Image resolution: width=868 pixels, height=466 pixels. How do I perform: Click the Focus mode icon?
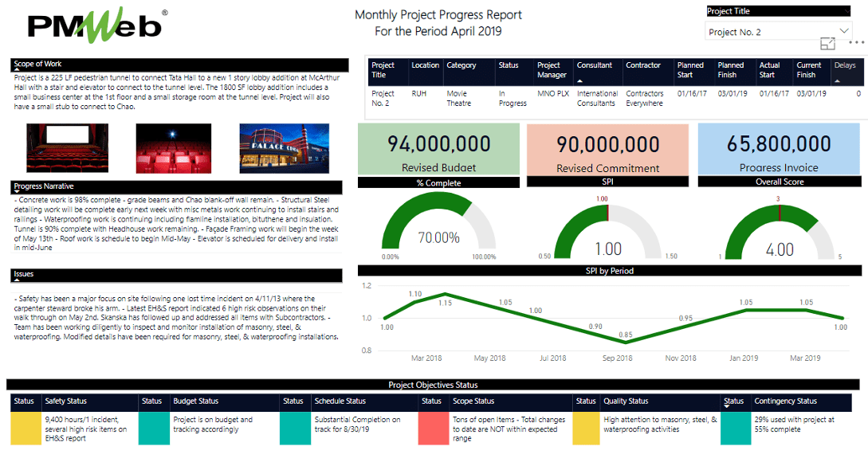827,44
